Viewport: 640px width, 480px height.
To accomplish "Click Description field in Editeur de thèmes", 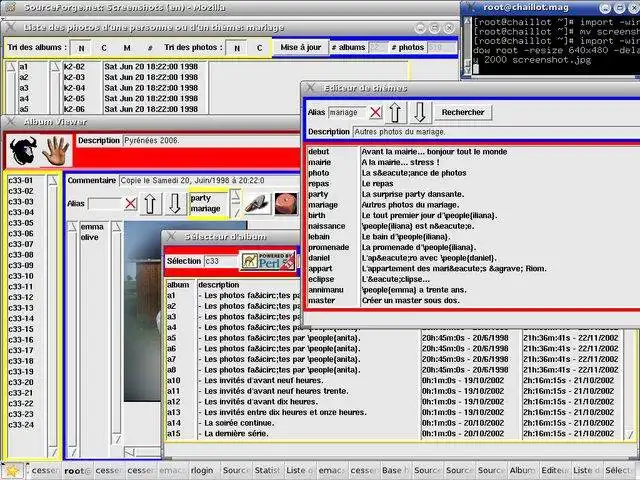I will 496,132.
